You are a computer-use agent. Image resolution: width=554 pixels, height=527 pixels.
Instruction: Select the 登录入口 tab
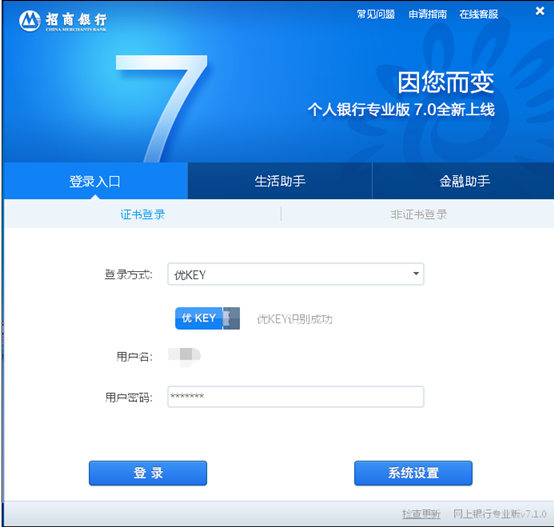(x=95, y=181)
